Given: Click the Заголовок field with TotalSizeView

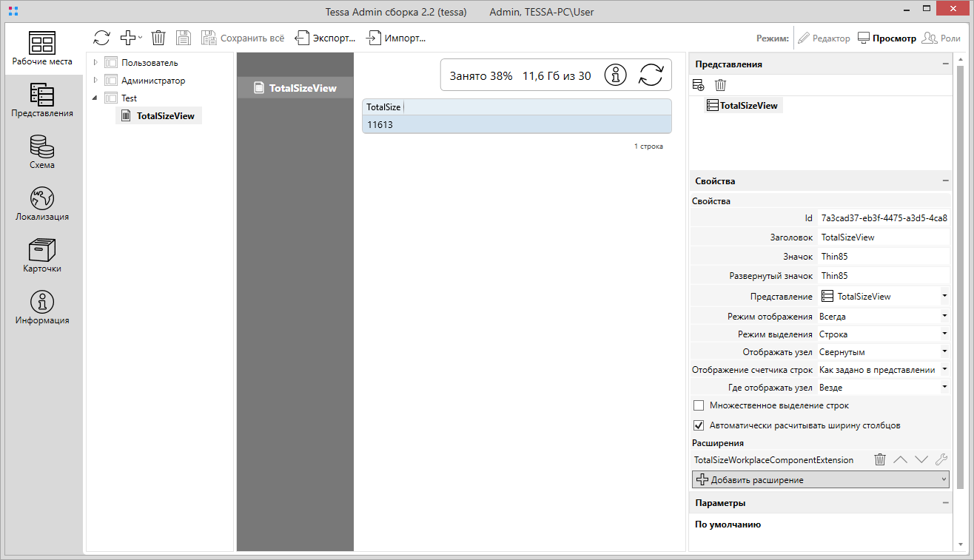Looking at the screenshot, I should (x=882, y=237).
